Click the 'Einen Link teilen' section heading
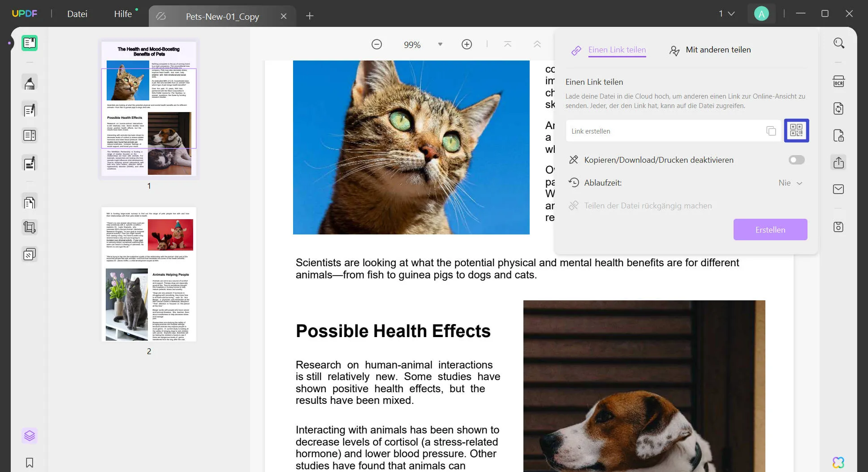 [x=594, y=82]
